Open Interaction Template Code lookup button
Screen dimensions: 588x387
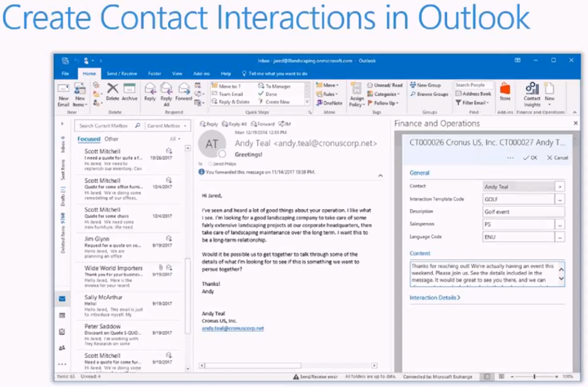pos(560,200)
